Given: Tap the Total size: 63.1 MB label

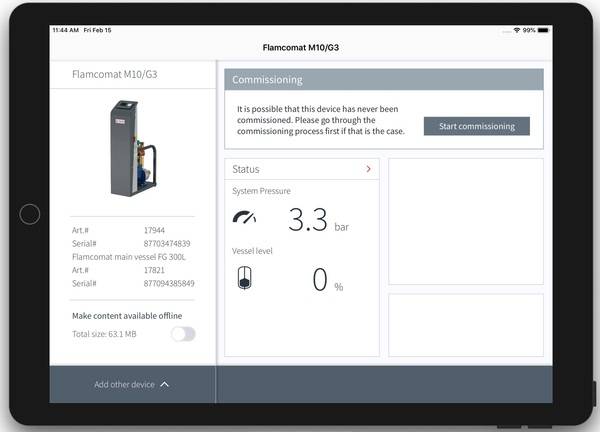Looking at the screenshot, I should pyautogui.click(x=104, y=334).
